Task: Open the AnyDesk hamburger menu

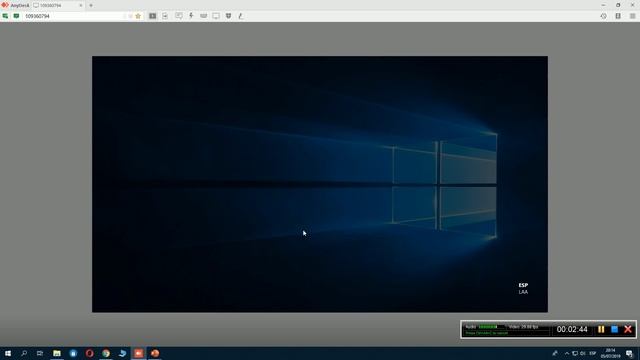Action: (x=632, y=16)
